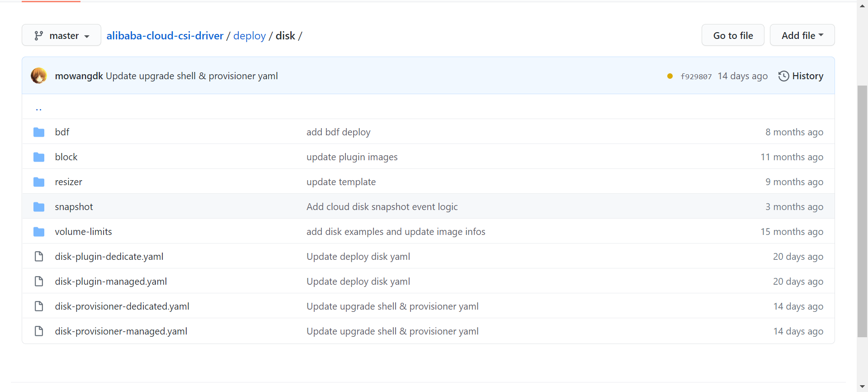Click '3 months ago' timestamp for snapshot
This screenshot has width=868, height=392.
794,206
